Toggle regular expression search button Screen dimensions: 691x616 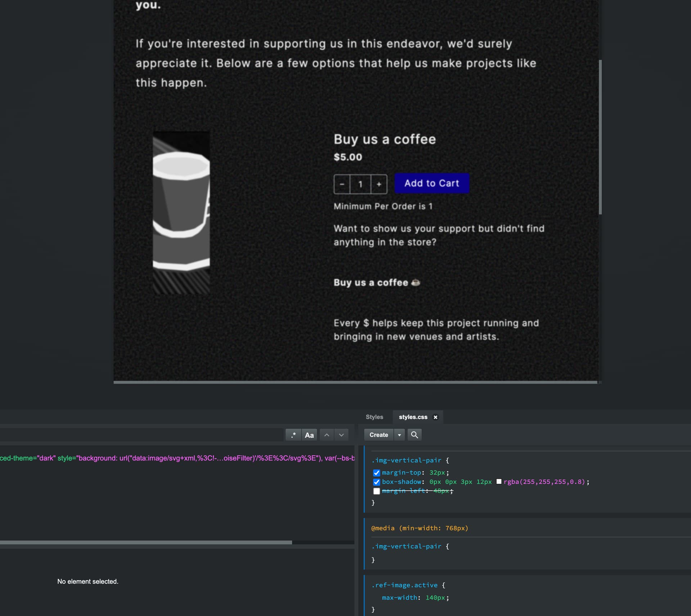(293, 435)
